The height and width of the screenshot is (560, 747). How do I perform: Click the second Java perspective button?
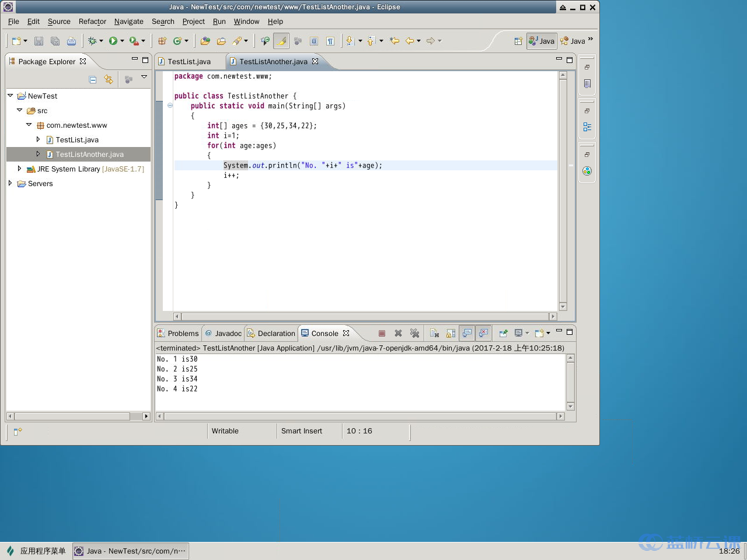573,41
